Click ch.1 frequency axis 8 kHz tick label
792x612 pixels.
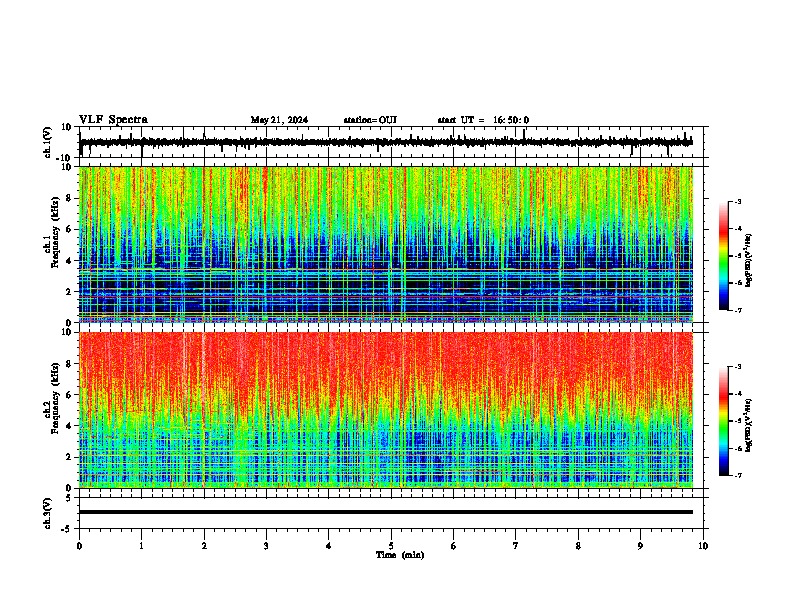tap(69, 198)
